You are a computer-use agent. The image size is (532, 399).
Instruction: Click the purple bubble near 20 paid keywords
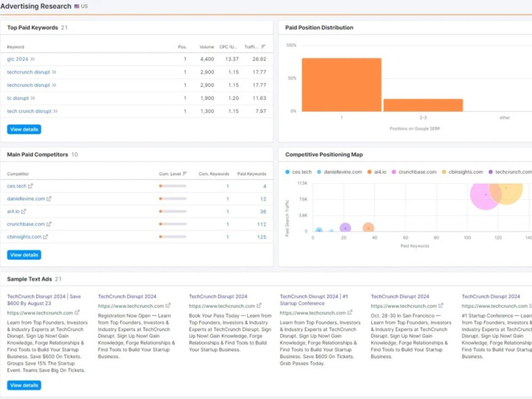(x=345, y=228)
